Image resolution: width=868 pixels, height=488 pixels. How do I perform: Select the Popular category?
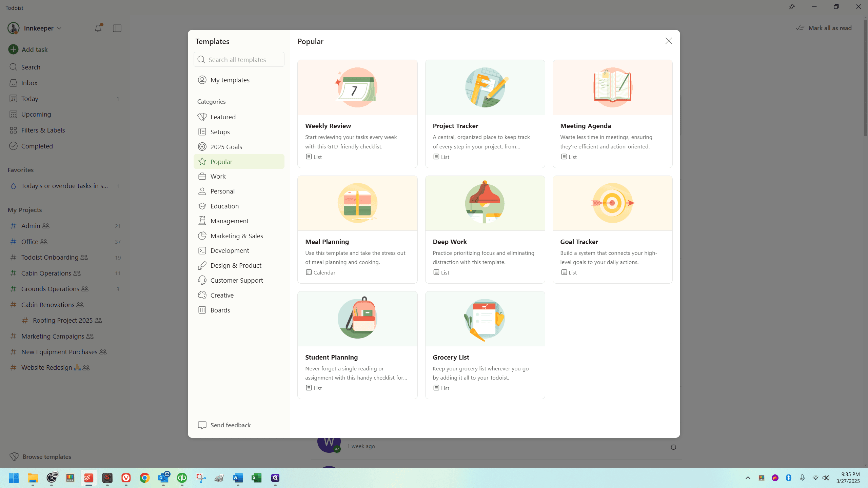click(x=239, y=162)
